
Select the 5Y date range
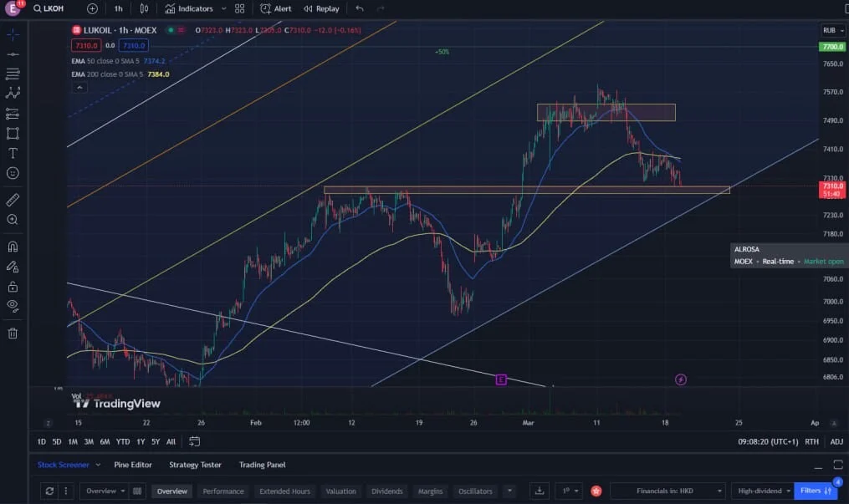(x=156, y=442)
